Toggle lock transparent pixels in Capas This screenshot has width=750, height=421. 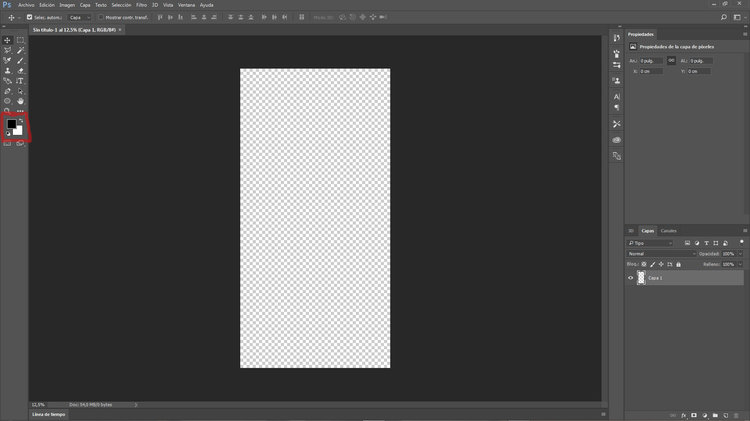[x=644, y=264]
